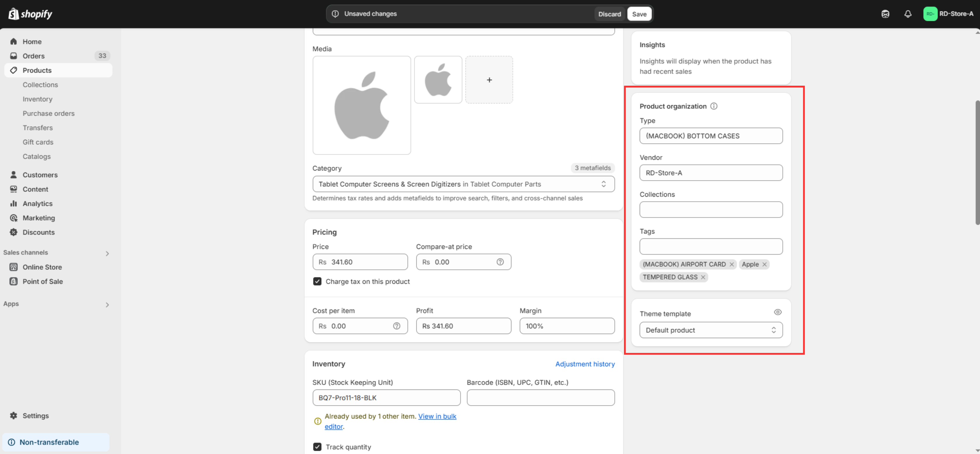This screenshot has width=980, height=454.
Task: Open View in bulk editor link
Action: (x=437, y=416)
